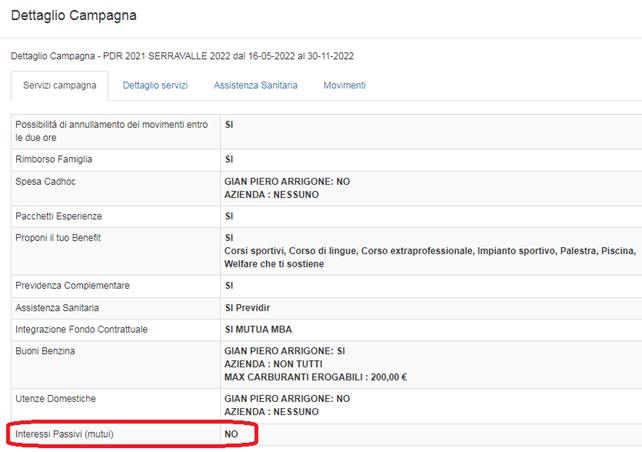The image size is (642, 452).
Task: Select the Servizi campagna tab
Action: (60, 86)
